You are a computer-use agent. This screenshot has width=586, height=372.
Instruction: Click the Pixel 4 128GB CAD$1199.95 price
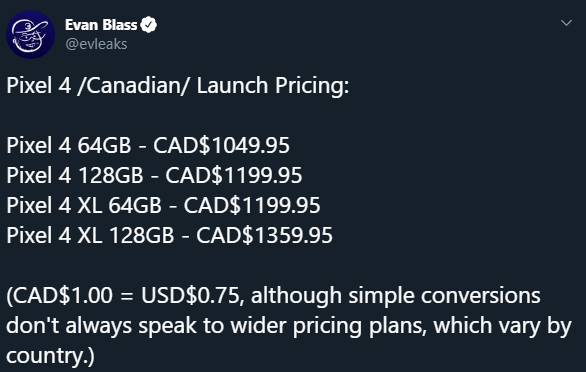[234, 176]
